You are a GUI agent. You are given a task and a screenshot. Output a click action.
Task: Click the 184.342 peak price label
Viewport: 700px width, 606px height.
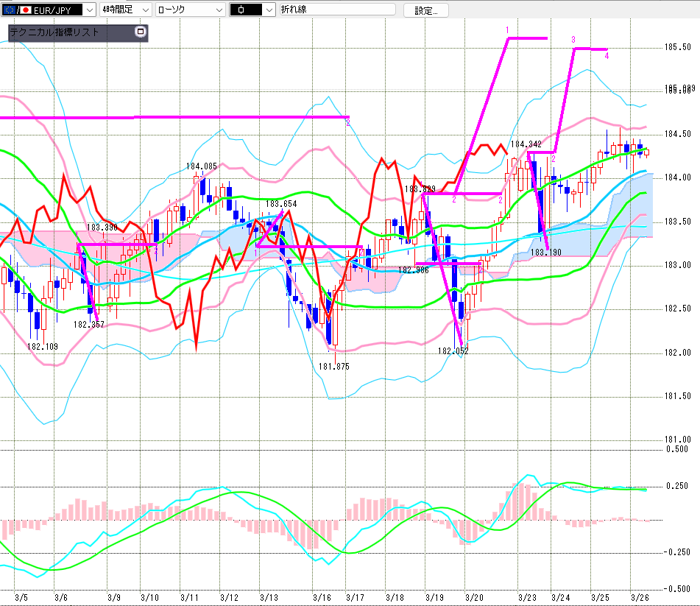pyautogui.click(x=526, y=144)
